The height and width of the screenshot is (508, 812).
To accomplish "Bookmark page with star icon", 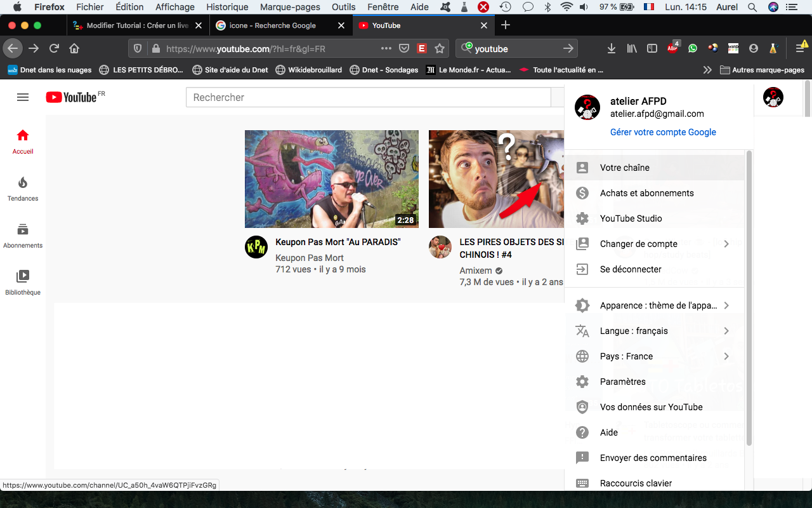I will pyautogui.click(x=440, y=48).
